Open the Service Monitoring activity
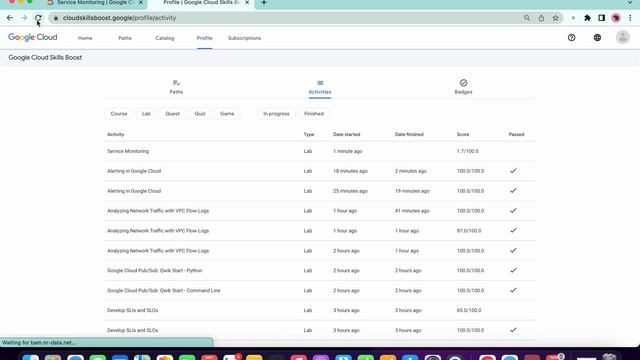This screenshot has height=360, width=640. click(x=128, y=151)
